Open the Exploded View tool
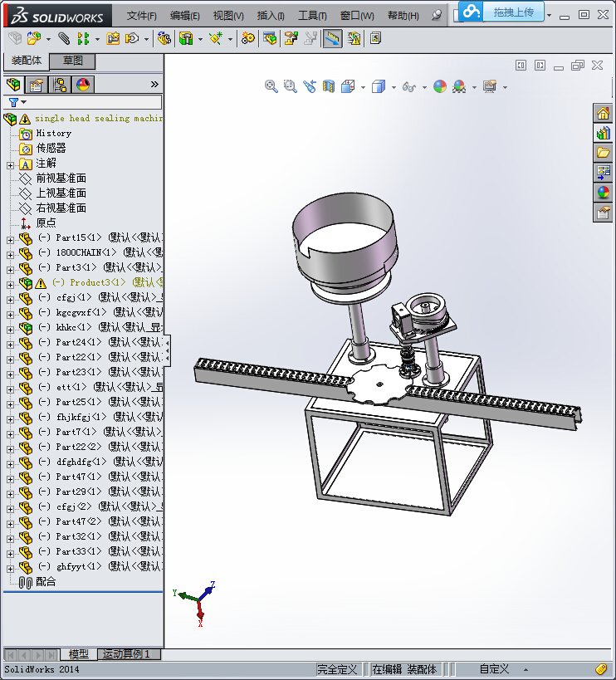The image size is (616, 680). pyautogui.click(x=291, y=38)
